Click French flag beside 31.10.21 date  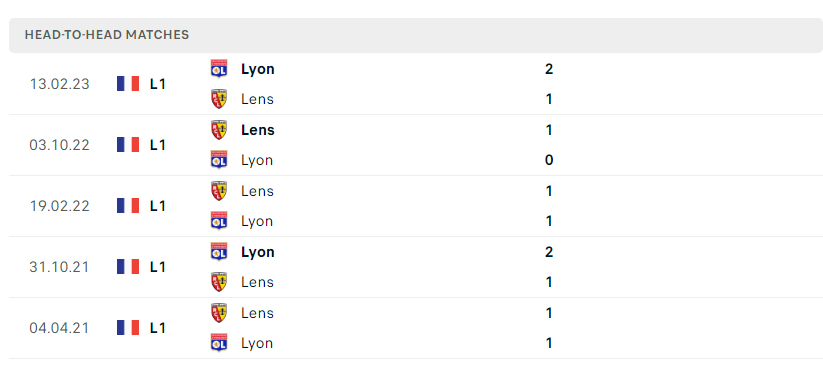pyautogui.click(x=128, y=267)
